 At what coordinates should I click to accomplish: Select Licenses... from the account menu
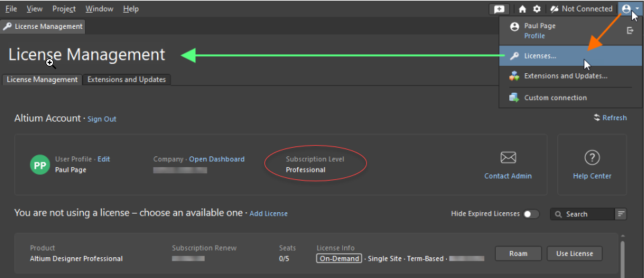coord(540,56)
